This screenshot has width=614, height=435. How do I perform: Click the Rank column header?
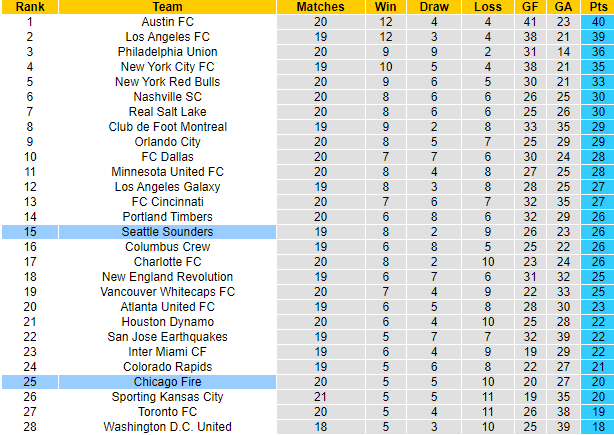(x=29, y=6)
